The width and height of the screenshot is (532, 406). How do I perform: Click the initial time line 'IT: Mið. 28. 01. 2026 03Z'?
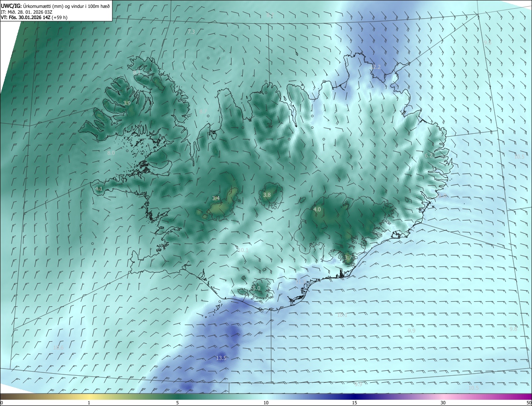click(x=26, y=12)
